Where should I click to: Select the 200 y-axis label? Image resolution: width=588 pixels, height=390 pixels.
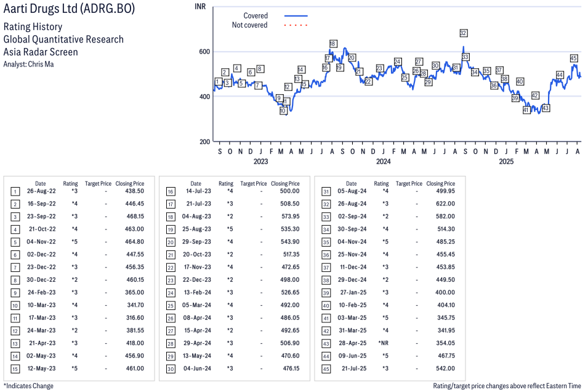(204, 141)
